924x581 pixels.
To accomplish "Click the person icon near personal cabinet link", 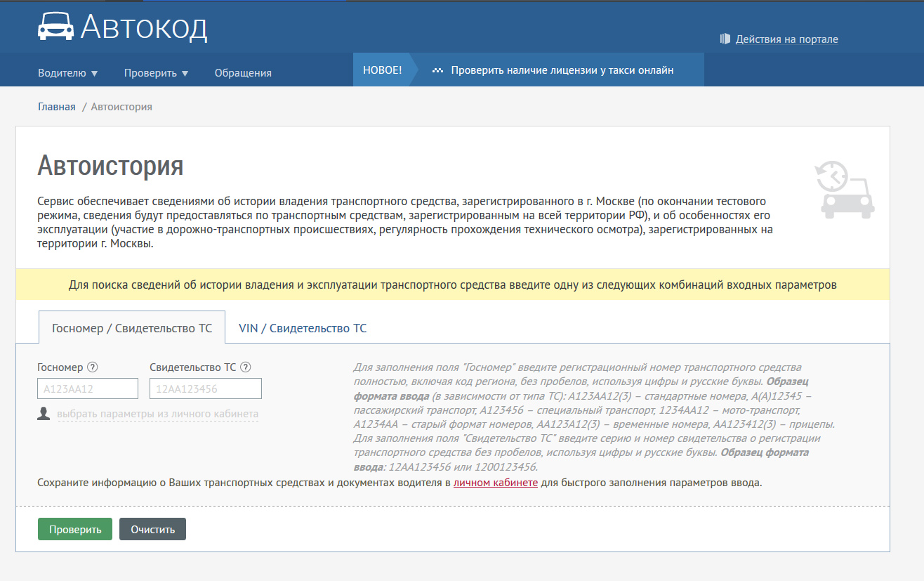I will (x=44, y=414).
